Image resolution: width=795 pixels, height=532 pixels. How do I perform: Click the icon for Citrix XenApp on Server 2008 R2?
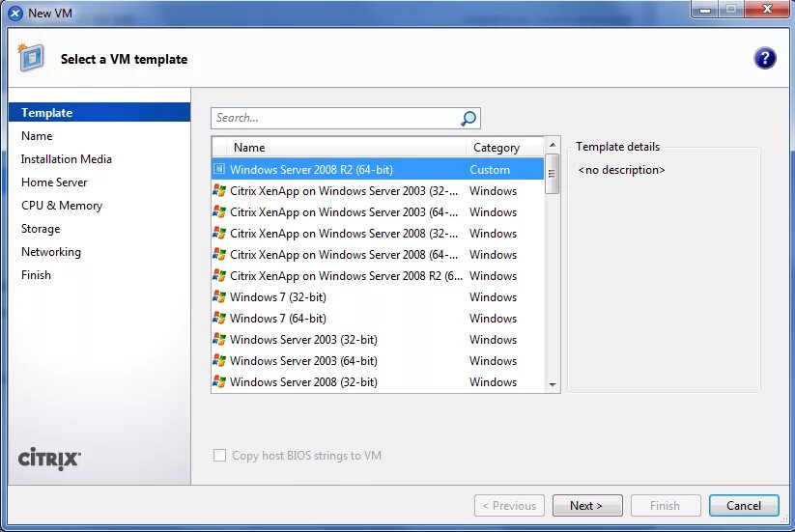pos(219,275)
